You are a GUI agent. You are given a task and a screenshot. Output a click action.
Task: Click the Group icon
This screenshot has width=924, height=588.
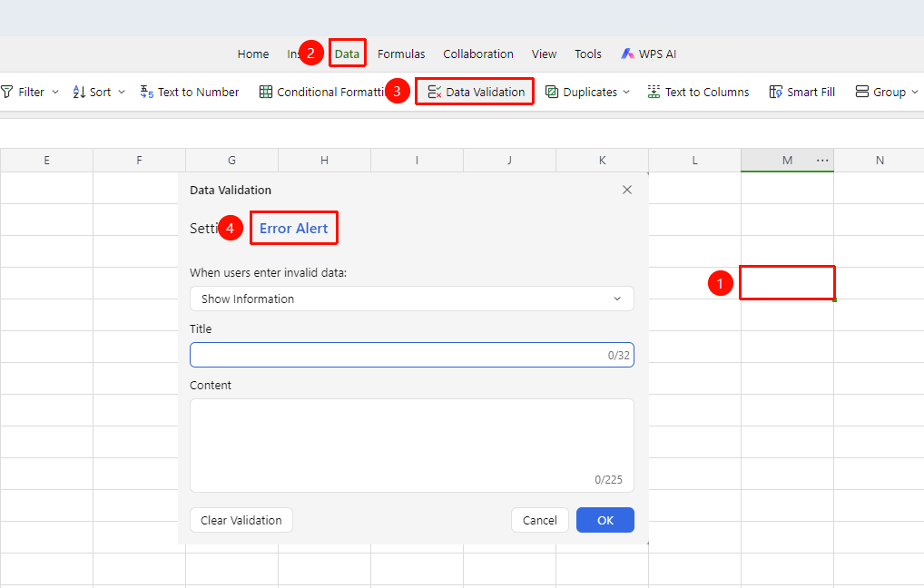(862, 92)
